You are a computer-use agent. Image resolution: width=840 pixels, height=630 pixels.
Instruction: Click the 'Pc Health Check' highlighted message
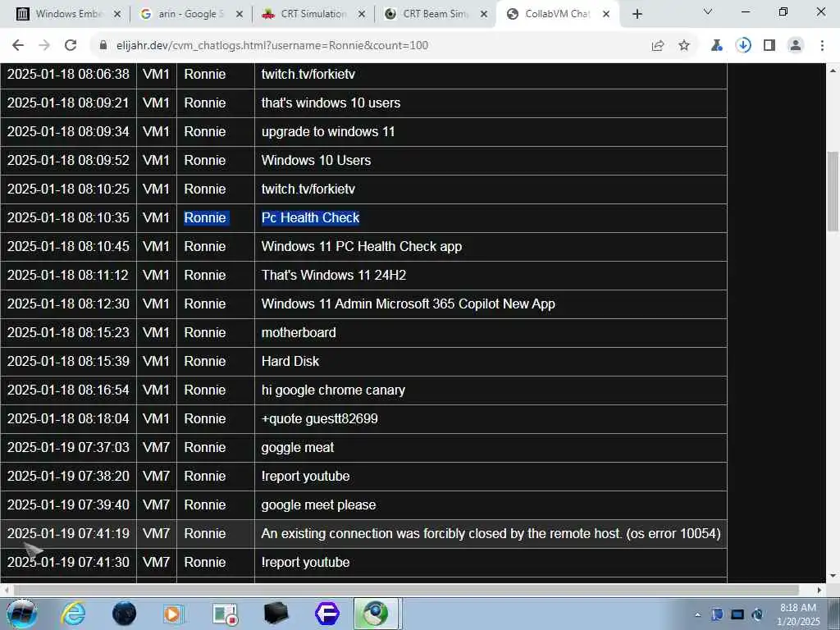point(310,217)
